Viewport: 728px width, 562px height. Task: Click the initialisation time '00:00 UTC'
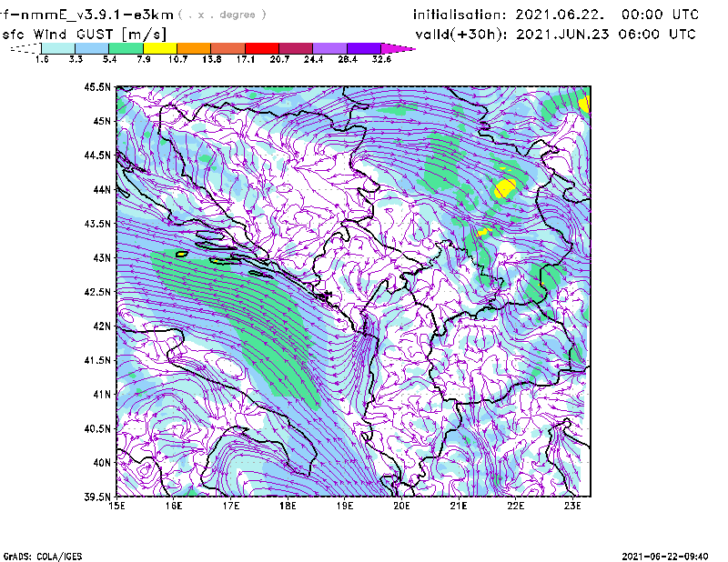[x=661, y=15]
